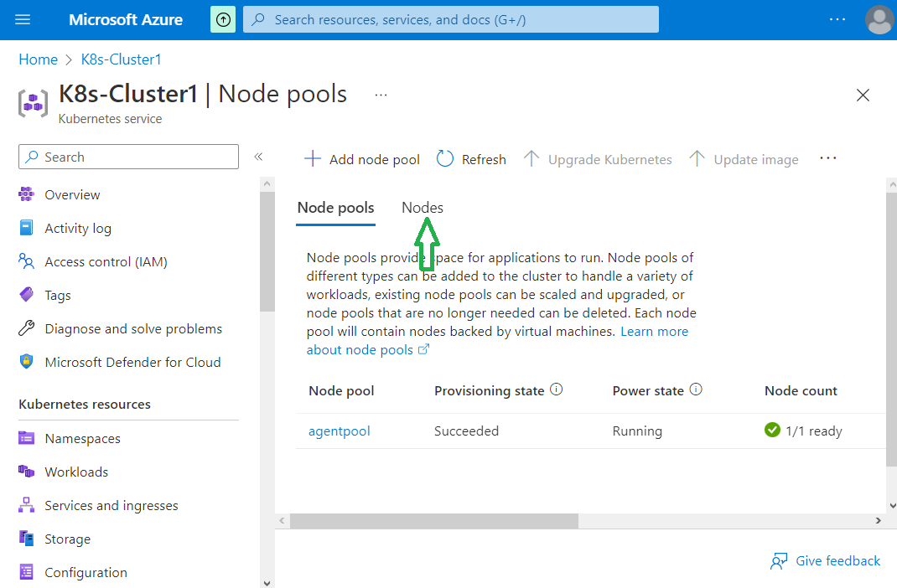
Task: Click the Upgrade Kubernetes arrow icon
Action: (x=531, y=158)
